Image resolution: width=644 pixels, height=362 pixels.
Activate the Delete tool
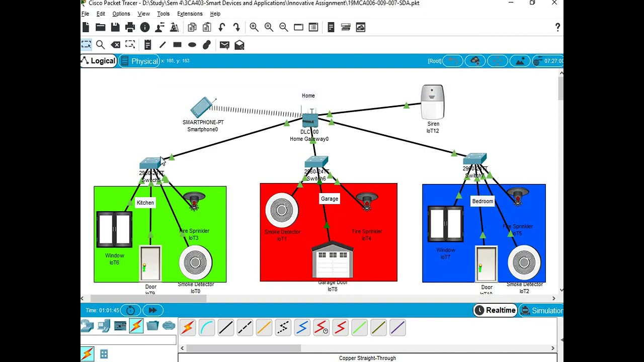pos(115,45)
